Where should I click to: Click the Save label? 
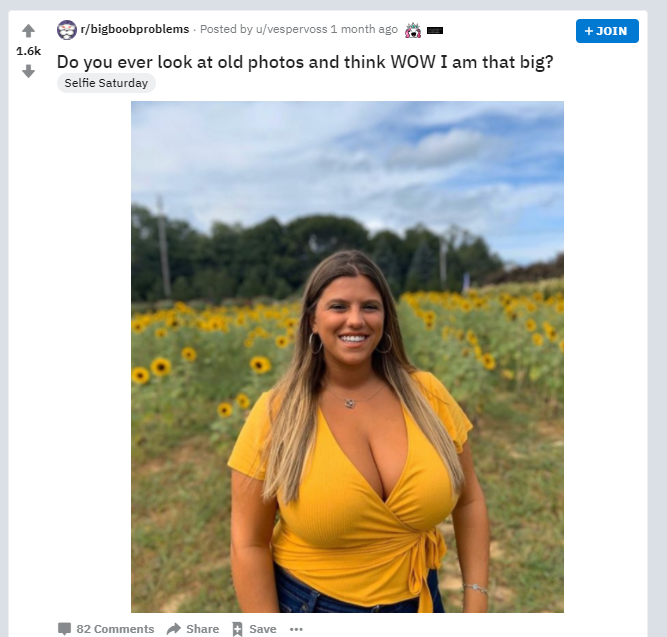262,629
